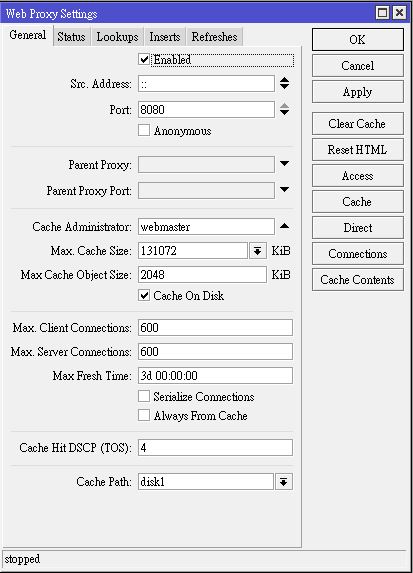
Task: Click Clear Cache button
Action: pos(358,124)
